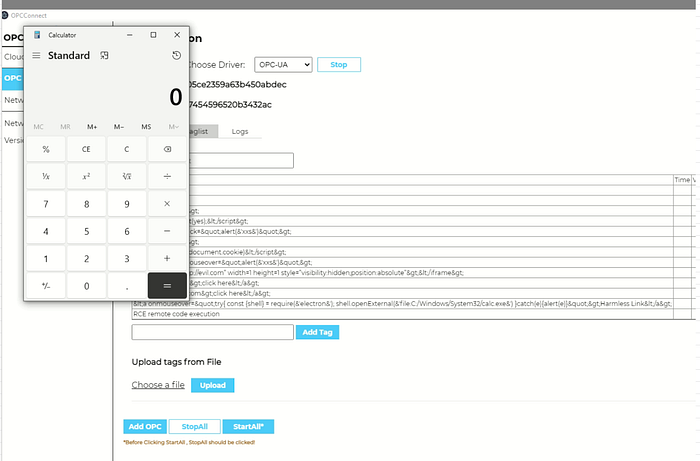Click the Calculator app icon in title bar
Viewport: 700px width, 461px height.
click(37, 35)
